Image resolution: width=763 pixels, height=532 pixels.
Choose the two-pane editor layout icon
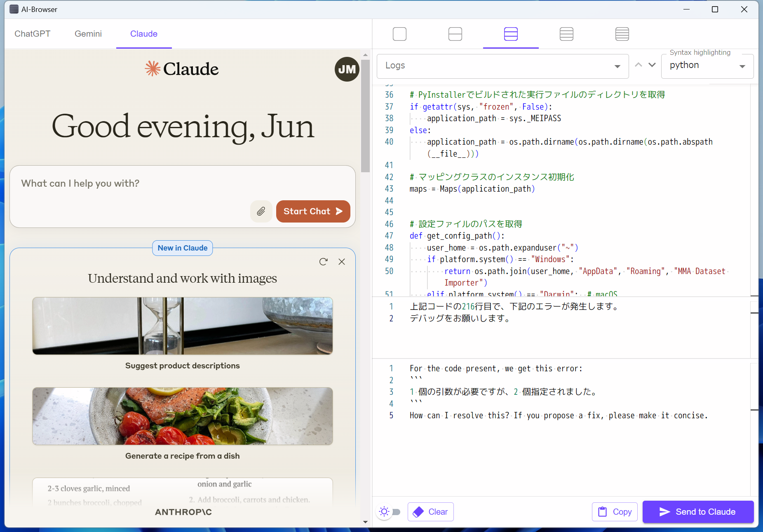(x=455, y=34)
